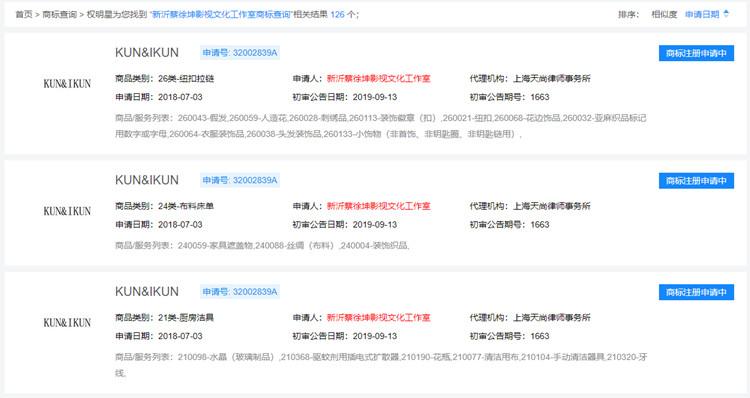The width and height of the screenshot is (750, 398).
Task: Click 商品类别 24类-布料床单 text
Action: pos(165,206)
